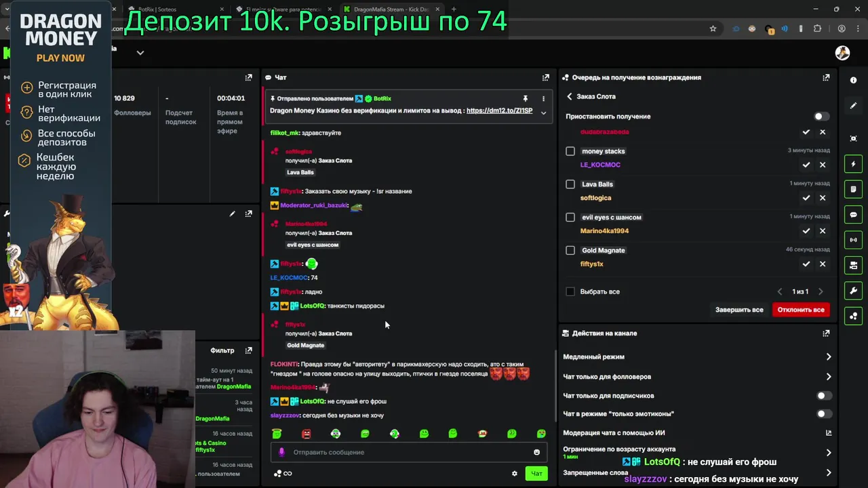
Task: Switch to the BotRix Sorteos browser tab
Action: point(175,9)
